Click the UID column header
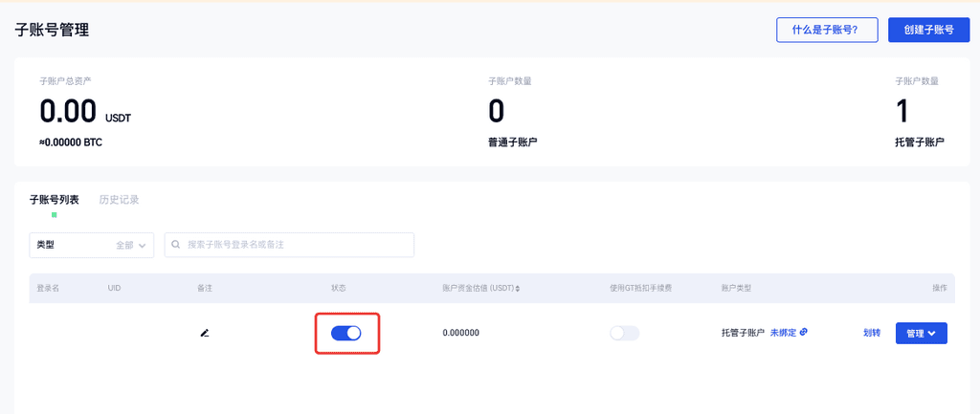Viewport: 980px width, 414px height. pyautogui.click(x=115, y=288)
